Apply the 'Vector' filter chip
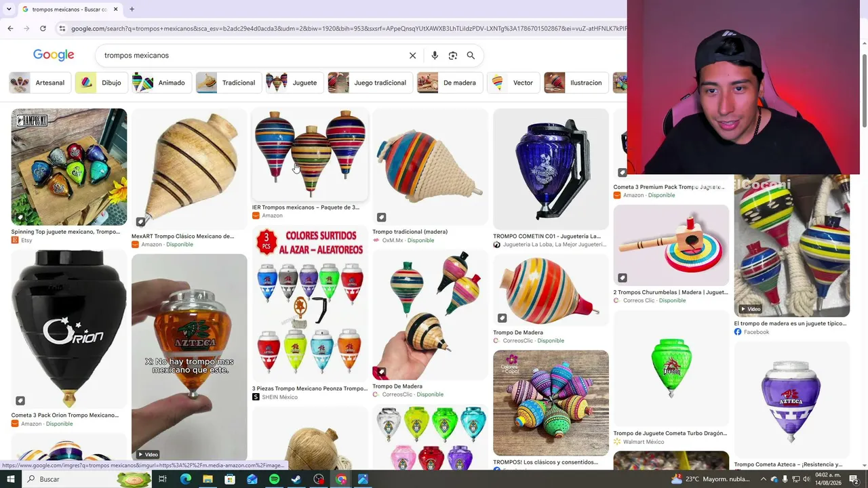 [513, 83]
